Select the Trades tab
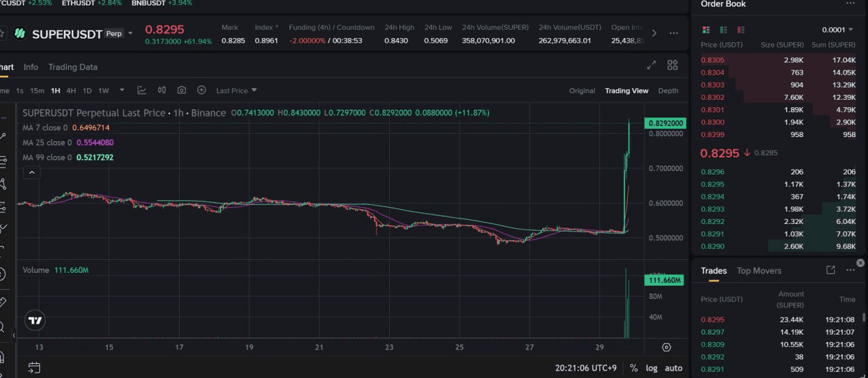Screen dimensions: 868x378 [713, 271]
